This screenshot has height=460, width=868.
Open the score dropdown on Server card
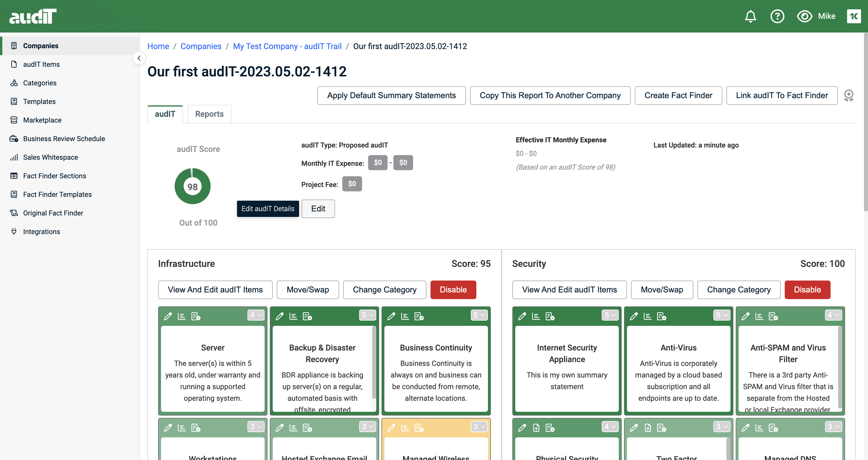click(x=256, y=315)
